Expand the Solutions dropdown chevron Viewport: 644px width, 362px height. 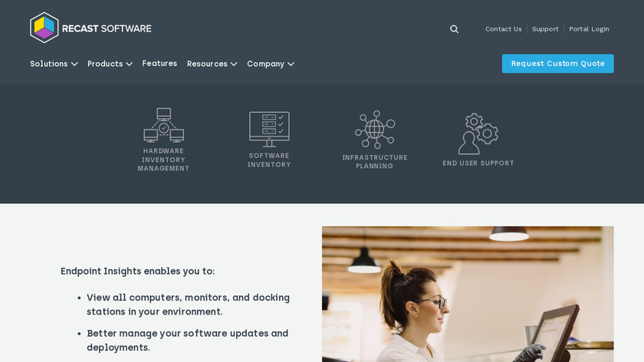pos(74,64)
